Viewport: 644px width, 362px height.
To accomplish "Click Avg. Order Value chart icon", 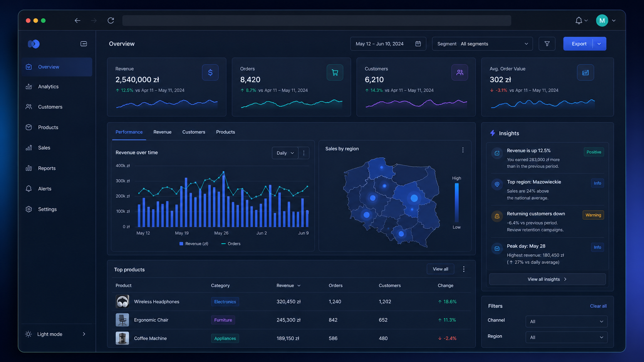I will [585, 72].
